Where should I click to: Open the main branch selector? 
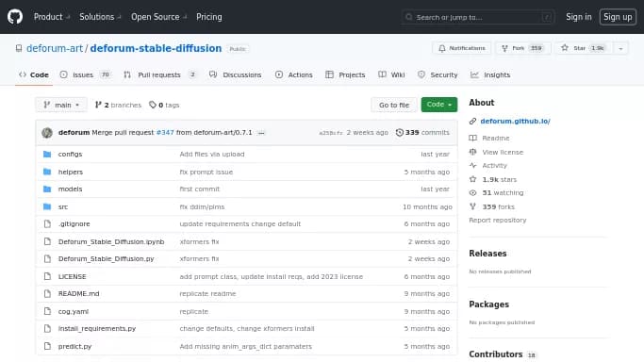click(x=61, y=105)
